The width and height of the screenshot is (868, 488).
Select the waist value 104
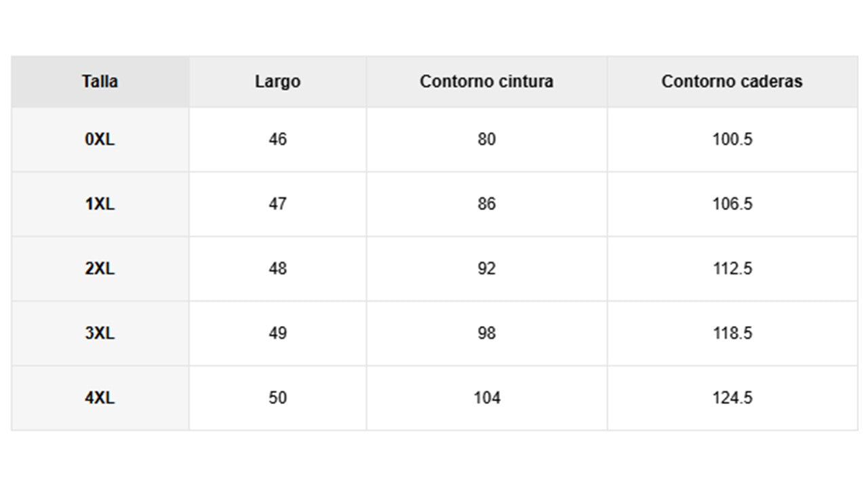click(x=486, y=398)
